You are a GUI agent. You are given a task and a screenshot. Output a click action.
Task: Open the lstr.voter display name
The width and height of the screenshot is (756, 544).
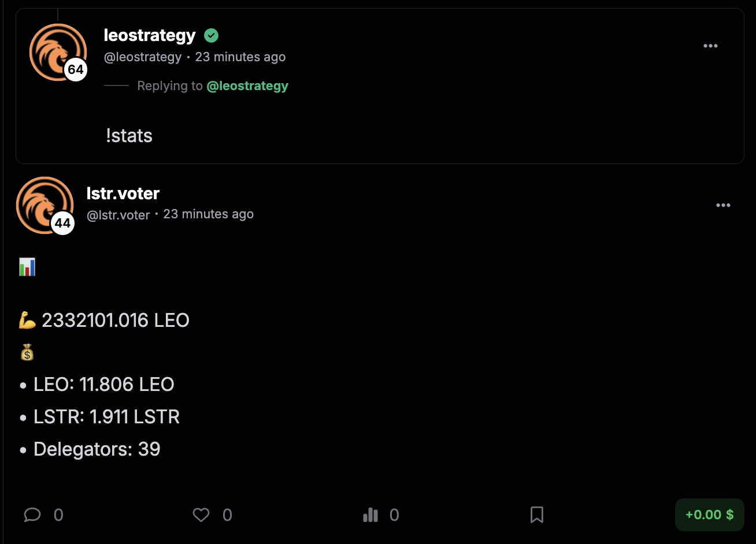[123, 193]
